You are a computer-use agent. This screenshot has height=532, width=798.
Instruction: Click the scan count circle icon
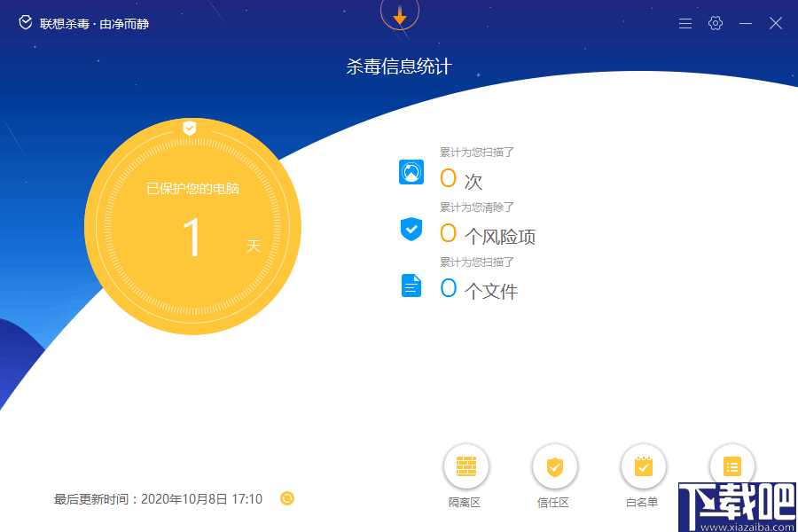(x=411, y=172)
